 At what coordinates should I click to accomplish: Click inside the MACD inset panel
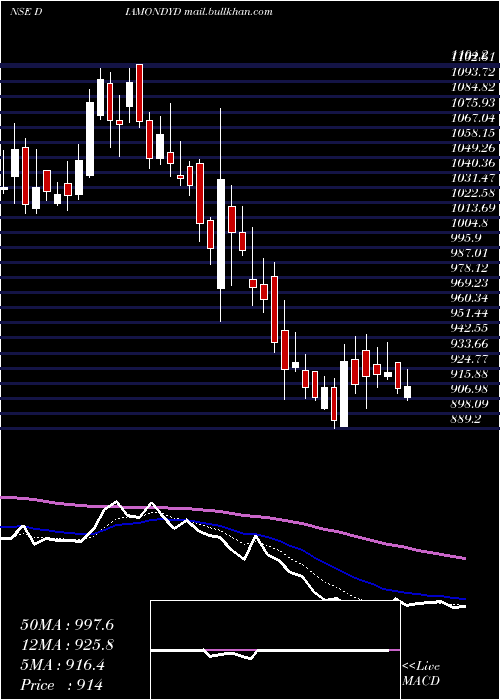tap(275, 650)
